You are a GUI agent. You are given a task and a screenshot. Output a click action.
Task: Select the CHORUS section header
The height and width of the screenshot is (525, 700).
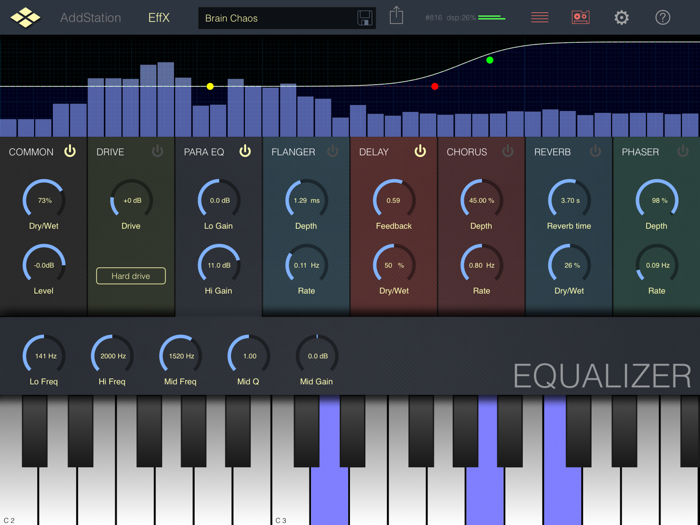[467, 152]
